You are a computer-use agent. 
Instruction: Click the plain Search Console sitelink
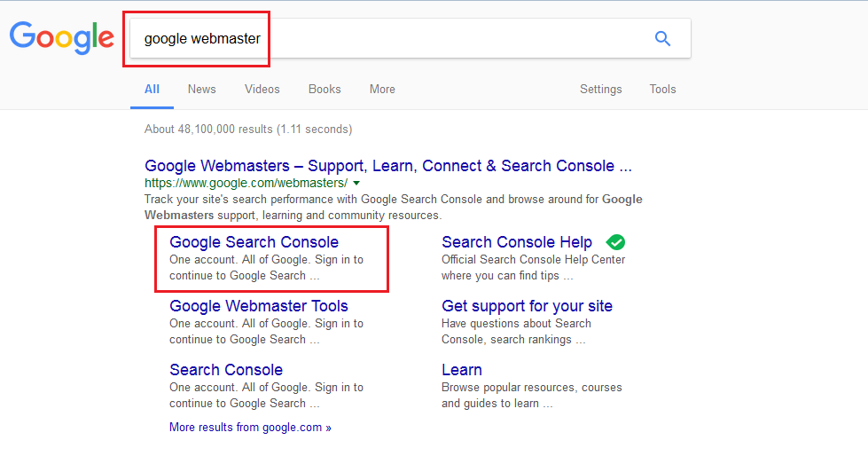point(226,370)
